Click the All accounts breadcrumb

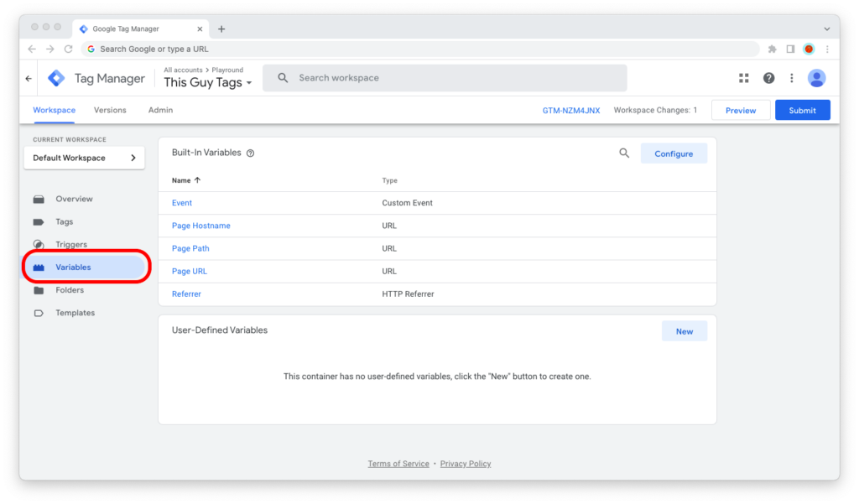click(x=183, y=70)
